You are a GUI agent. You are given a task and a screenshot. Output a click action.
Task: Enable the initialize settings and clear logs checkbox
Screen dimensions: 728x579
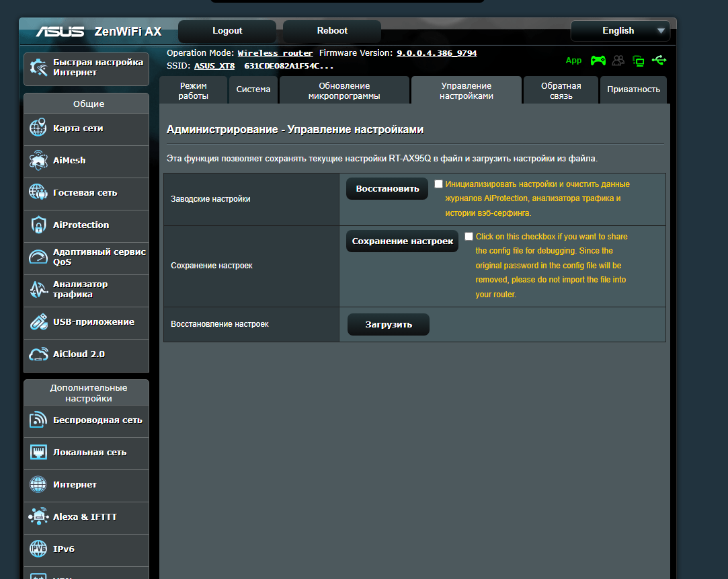click(x=438, y=184)
